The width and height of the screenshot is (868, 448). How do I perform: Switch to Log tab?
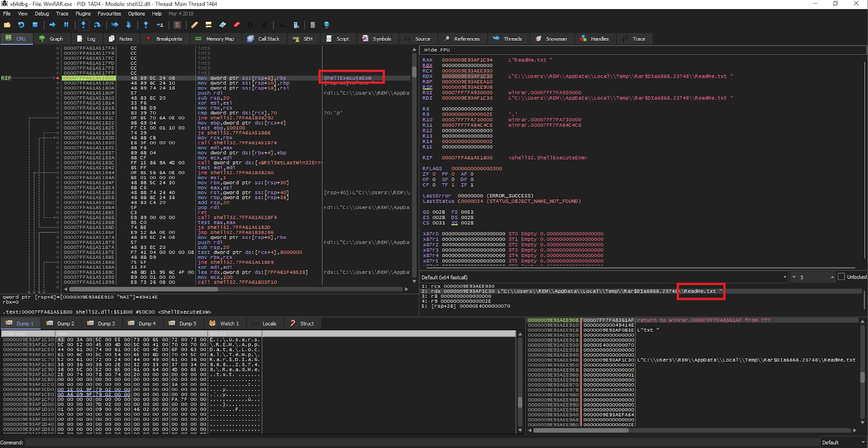coord(86,39)
